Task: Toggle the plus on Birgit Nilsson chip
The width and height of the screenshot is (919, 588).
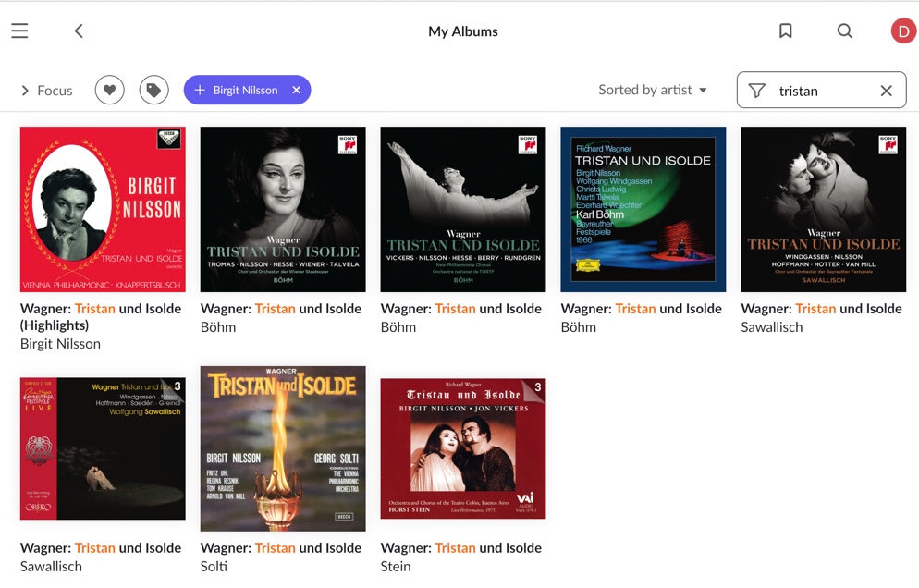Action: coord(200,90)
